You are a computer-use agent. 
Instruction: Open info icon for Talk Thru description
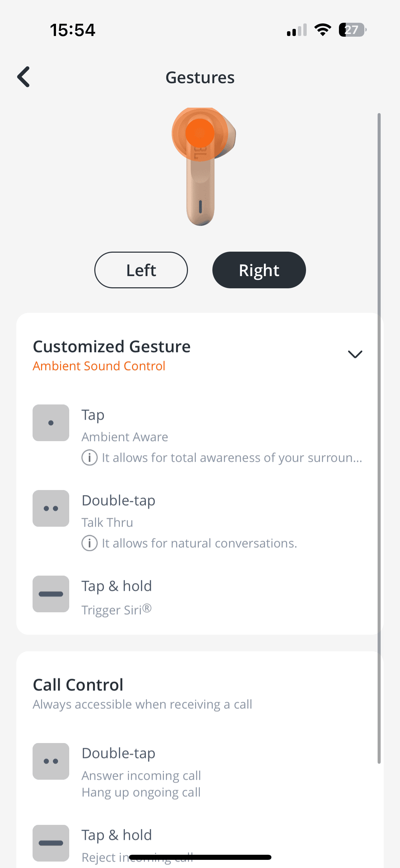(90, 543)
